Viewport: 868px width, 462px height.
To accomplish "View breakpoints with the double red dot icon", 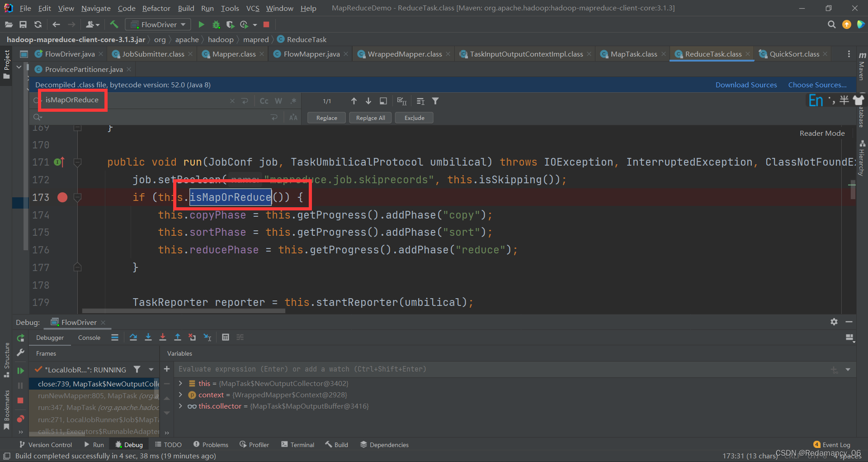I will (20, 419).
